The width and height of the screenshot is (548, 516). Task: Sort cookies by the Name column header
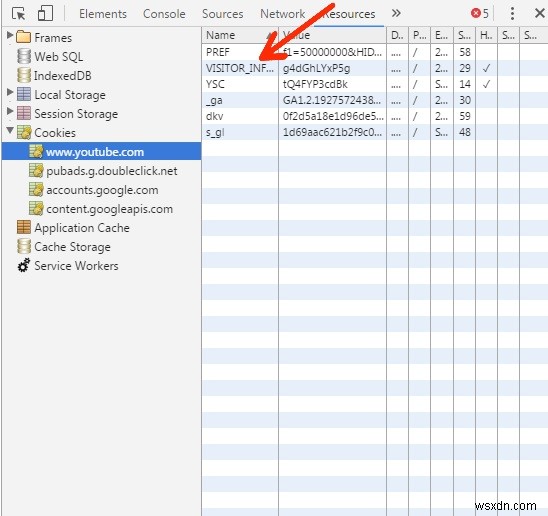tap(240, 35)
